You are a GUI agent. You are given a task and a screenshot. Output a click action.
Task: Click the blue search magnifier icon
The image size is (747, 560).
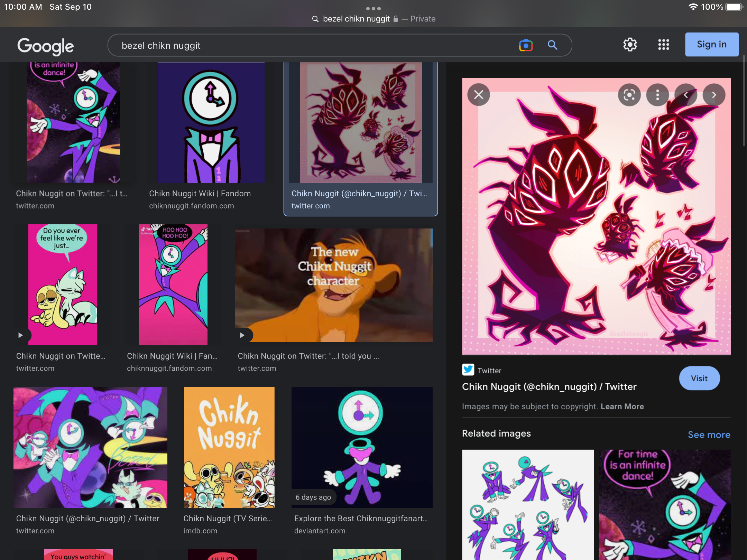point(552,45)
